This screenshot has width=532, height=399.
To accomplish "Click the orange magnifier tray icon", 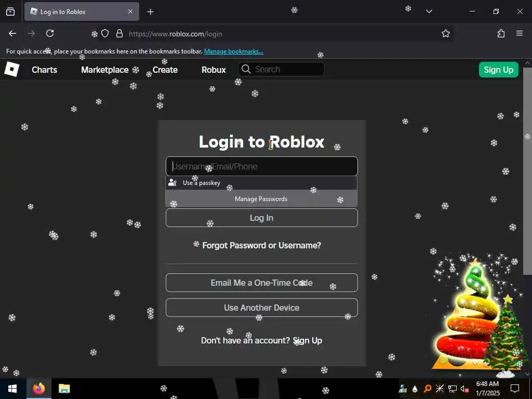I will pos(428,389).
